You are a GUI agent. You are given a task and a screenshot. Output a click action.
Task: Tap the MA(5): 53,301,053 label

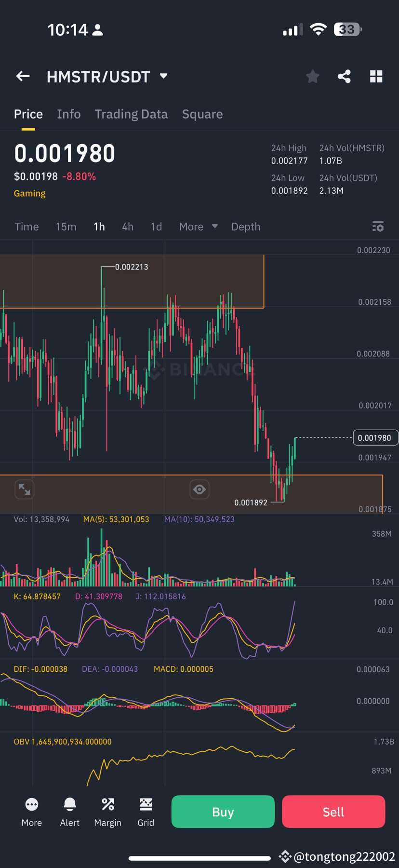pos(116,519)
